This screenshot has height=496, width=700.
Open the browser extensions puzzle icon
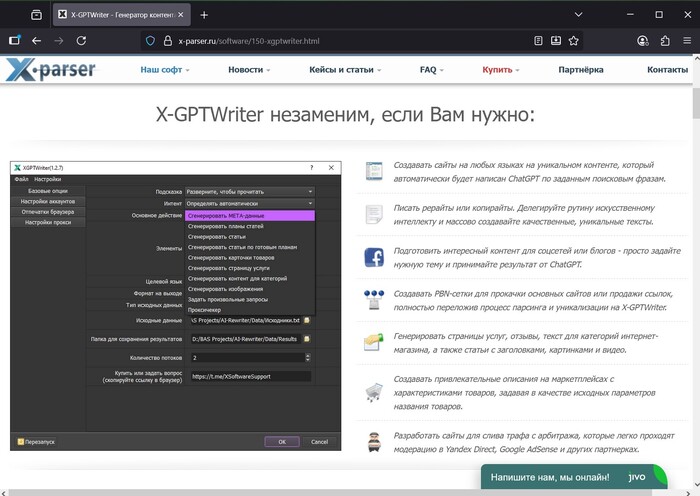(x=666, y=41)
